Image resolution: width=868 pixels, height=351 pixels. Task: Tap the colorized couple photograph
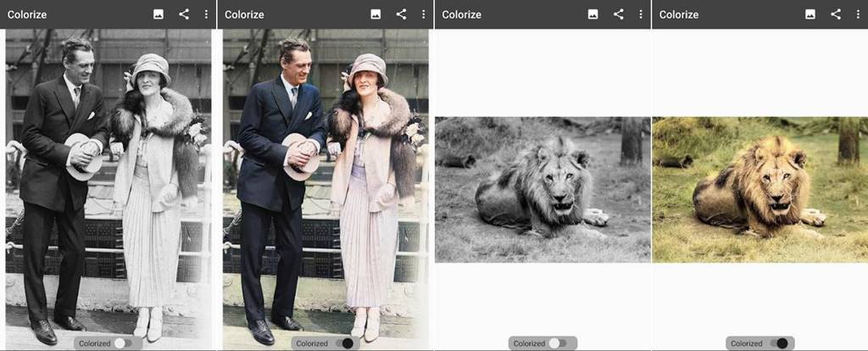325,189
